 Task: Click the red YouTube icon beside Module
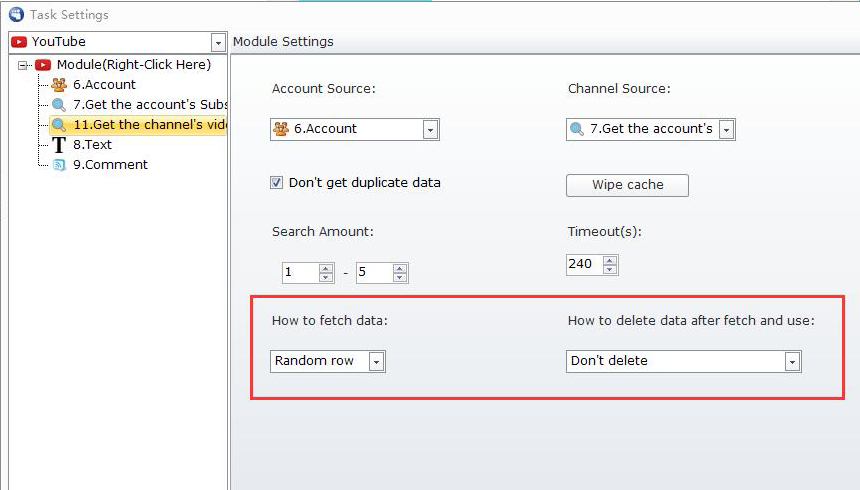(x=43, y=65)
